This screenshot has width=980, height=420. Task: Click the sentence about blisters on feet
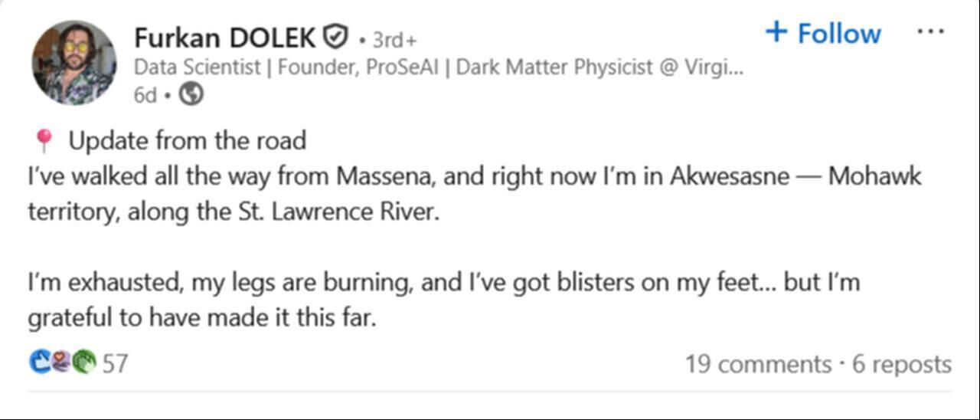[x=444, y=283]
